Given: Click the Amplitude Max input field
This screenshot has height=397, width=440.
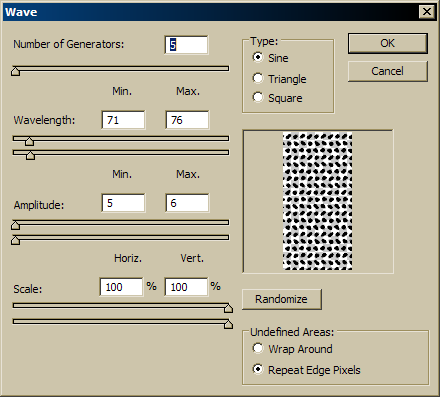Looking at the screenshot, I should [187, 203].
